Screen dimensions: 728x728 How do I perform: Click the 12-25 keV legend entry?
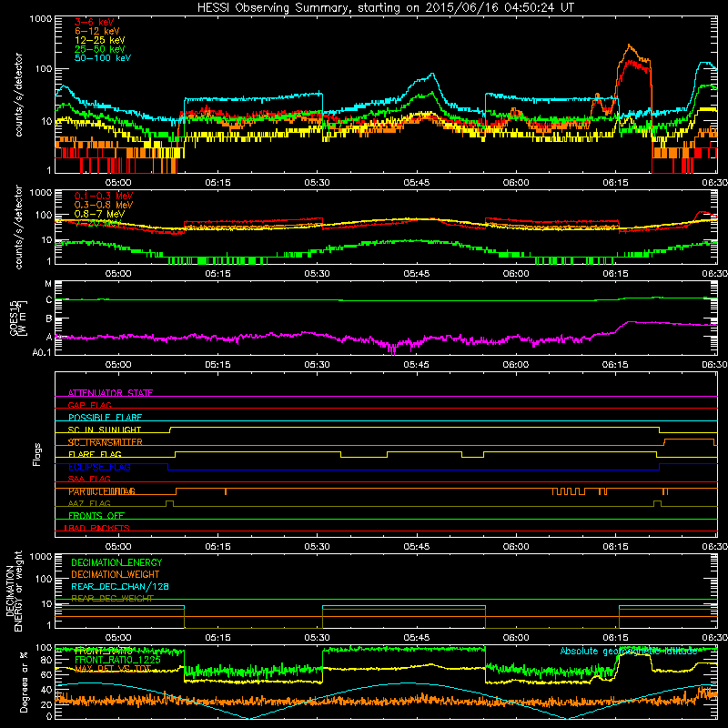pyautogui.click(x=100, y=40)
